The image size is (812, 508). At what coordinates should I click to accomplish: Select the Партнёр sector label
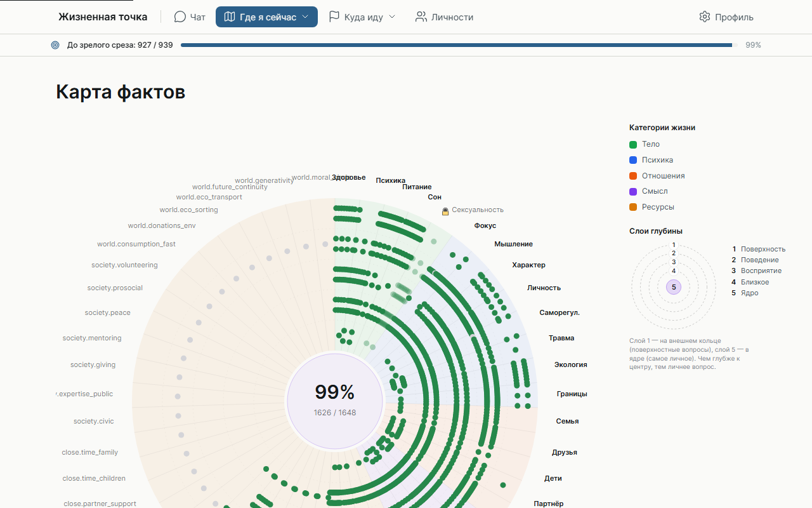[549, 504]
